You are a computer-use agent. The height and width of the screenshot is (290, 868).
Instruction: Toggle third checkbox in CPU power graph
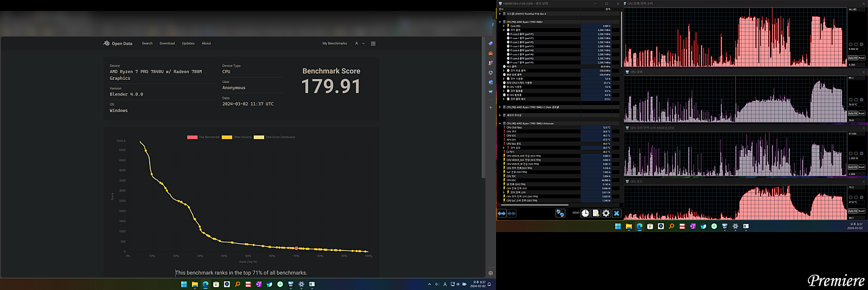pyautogui.click(x=861, y=44)
